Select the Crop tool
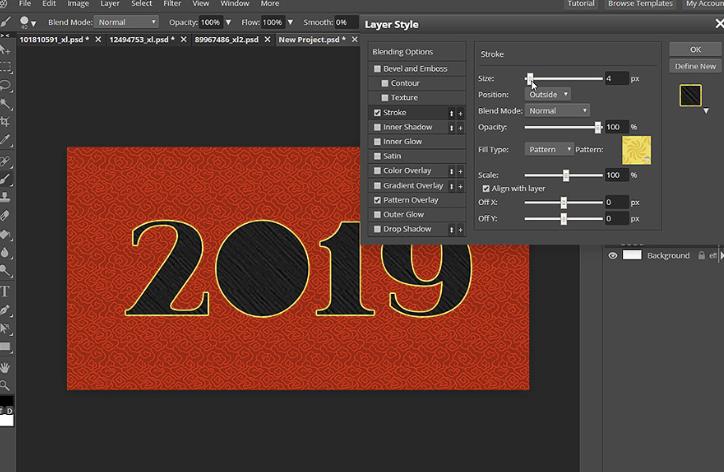The width and height of the screenshot is (724, 472). click(5, 121)
